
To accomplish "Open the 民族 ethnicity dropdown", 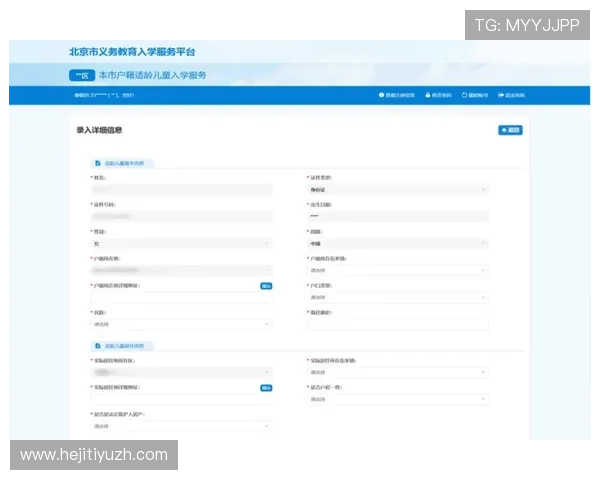I will [181, 324].
